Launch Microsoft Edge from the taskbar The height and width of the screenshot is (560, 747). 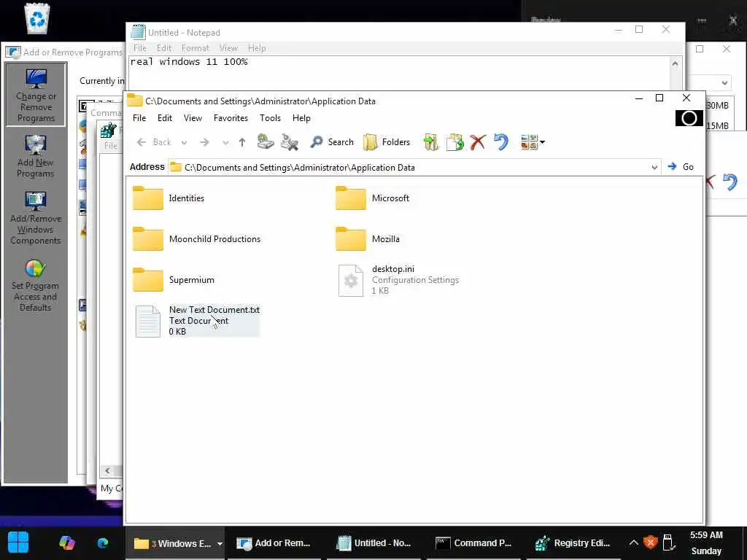102,542
